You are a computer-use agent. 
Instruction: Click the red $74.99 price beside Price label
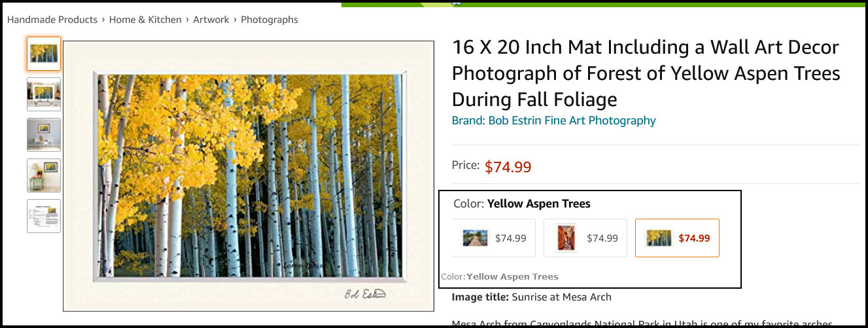tap(508, 167)
